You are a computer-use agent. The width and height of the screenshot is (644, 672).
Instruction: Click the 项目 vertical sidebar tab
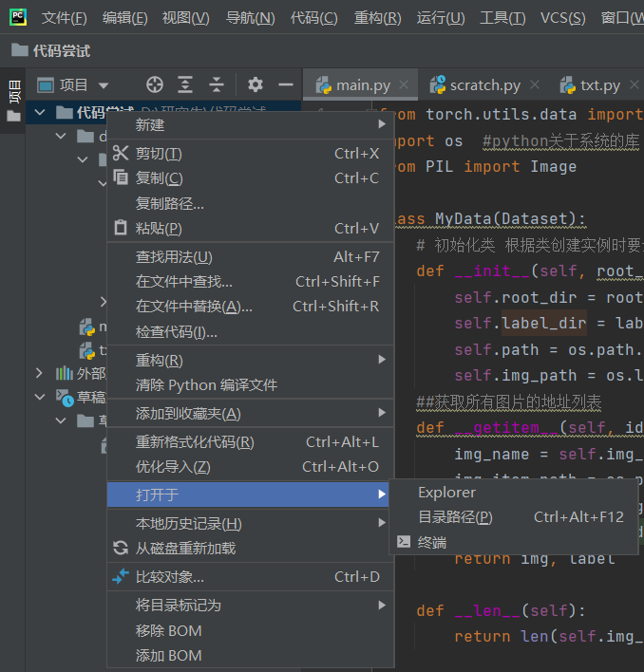point(14,91)
